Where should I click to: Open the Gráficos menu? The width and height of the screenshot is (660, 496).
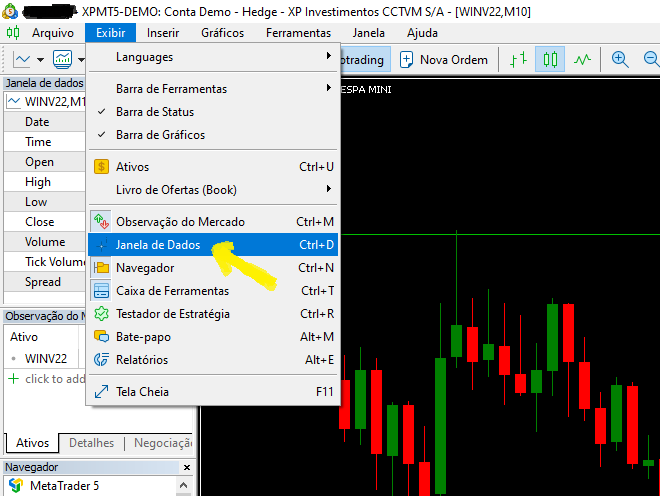(x=222, y=33)
